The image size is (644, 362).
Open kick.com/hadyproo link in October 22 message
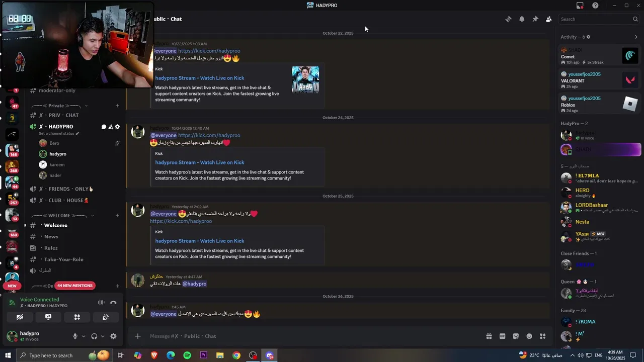pos(209,51)
